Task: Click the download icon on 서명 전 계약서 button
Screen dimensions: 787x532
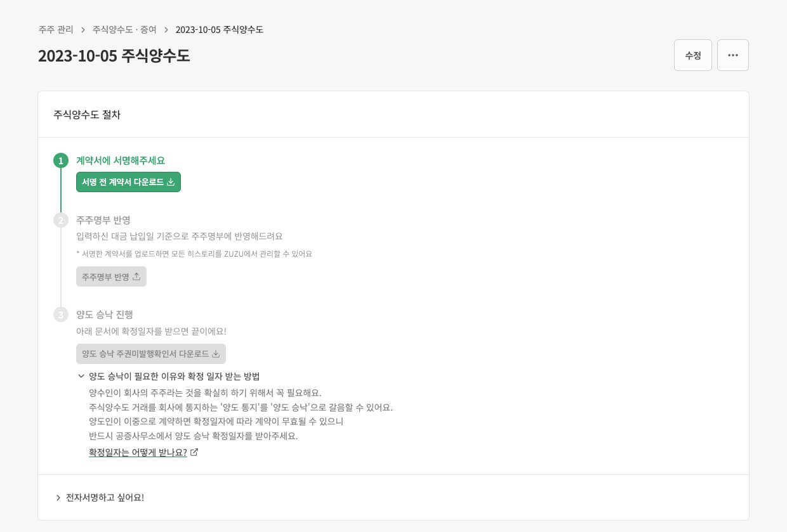Action: click(x=171, y=182)
